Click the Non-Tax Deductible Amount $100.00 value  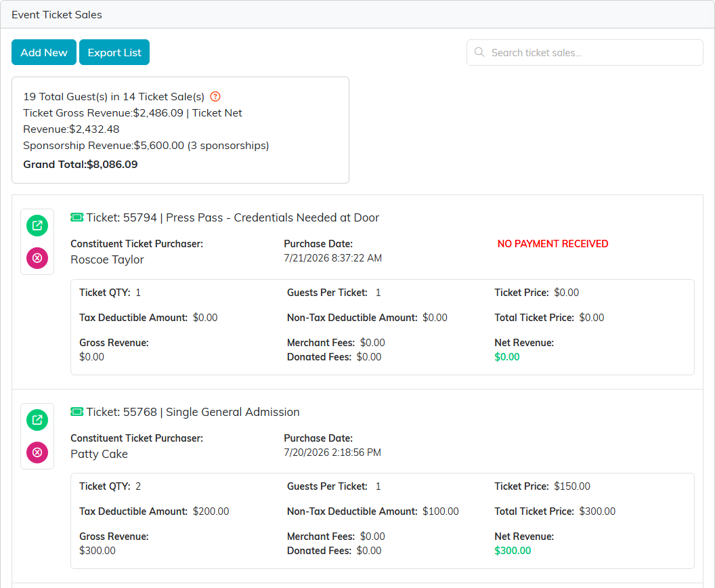click(441, 511)
